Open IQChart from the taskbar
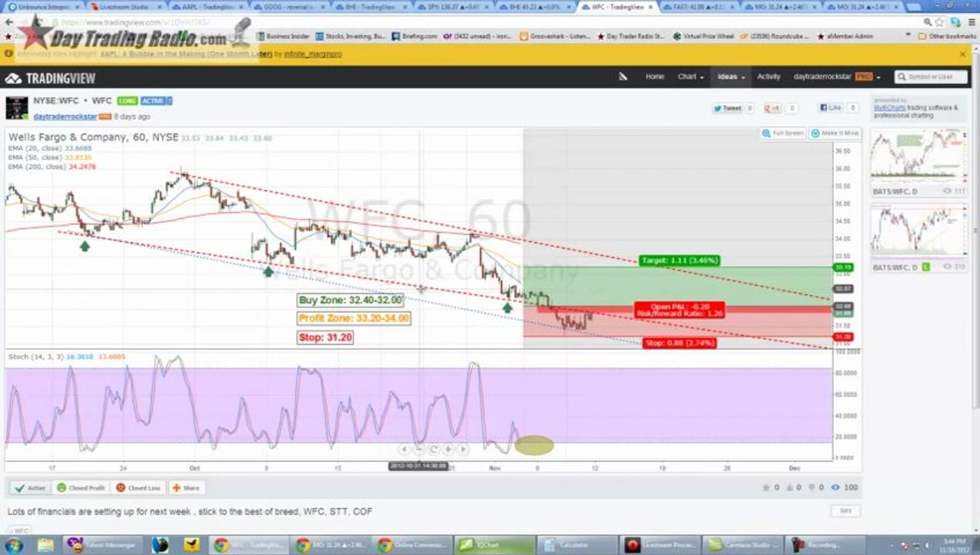Screen dimensions: 980x555 [495, 545]
